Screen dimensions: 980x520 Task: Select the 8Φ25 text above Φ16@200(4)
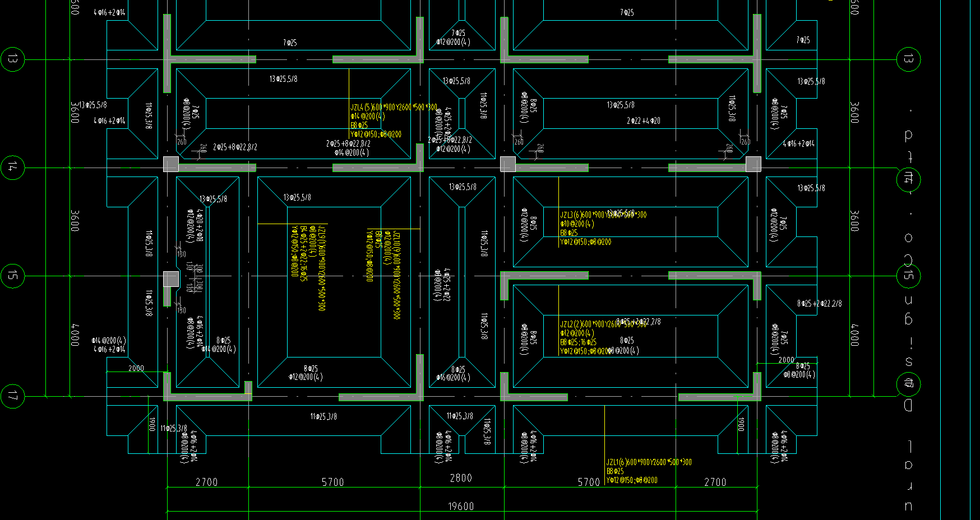click(x=458, y=369)
